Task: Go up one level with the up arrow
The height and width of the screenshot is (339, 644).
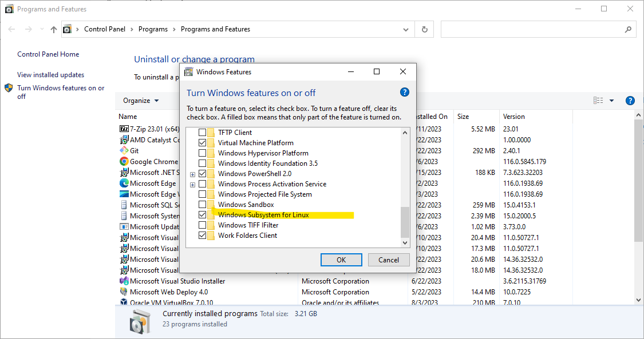Action: (x=54, y=30)
